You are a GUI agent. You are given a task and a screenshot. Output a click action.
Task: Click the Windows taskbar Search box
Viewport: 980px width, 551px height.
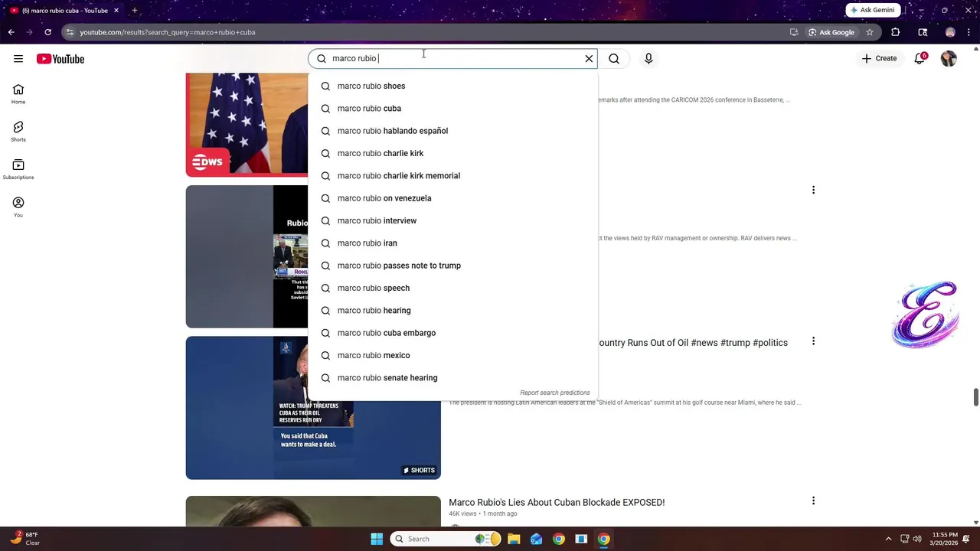click(444, 539)
